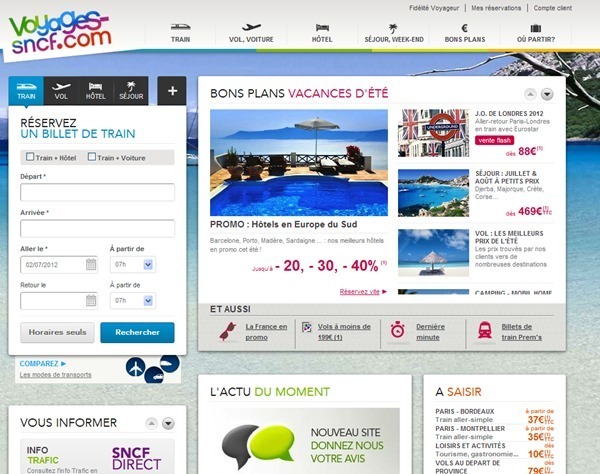The image size is (600, 474).
Task: Open the departure time dropdown showing 07h
Action: (x=149, y=265)
